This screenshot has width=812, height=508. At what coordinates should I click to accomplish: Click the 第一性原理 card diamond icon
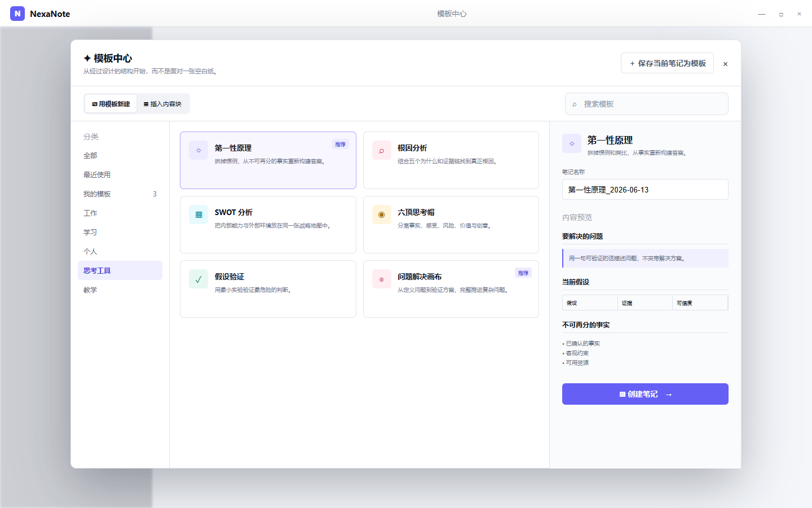pyautogui.click(x=198, y=150)
